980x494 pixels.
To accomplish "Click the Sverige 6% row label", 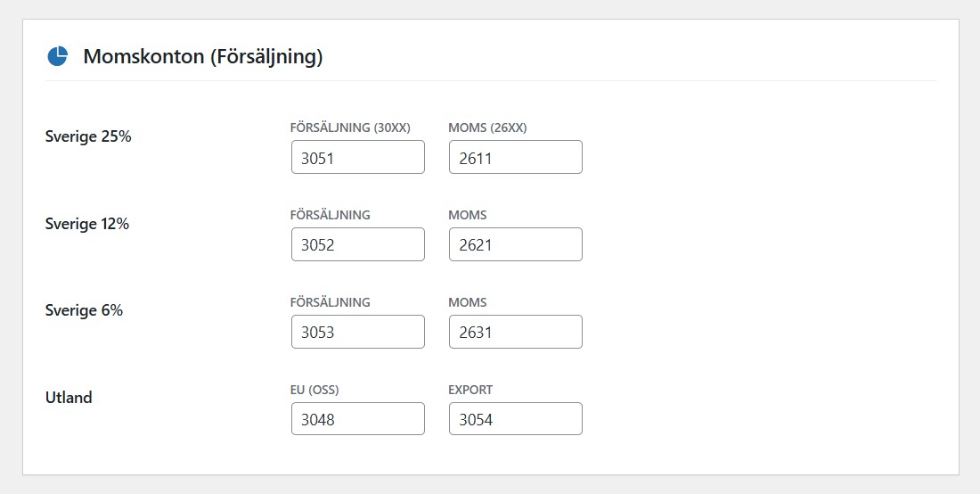I will (x=84, y=311).
